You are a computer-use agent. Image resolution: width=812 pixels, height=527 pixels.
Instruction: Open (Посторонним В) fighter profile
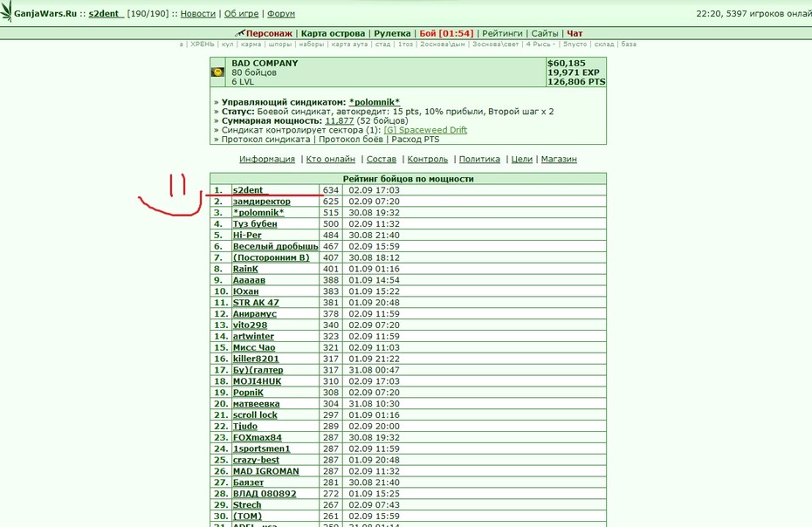(271, 257)
